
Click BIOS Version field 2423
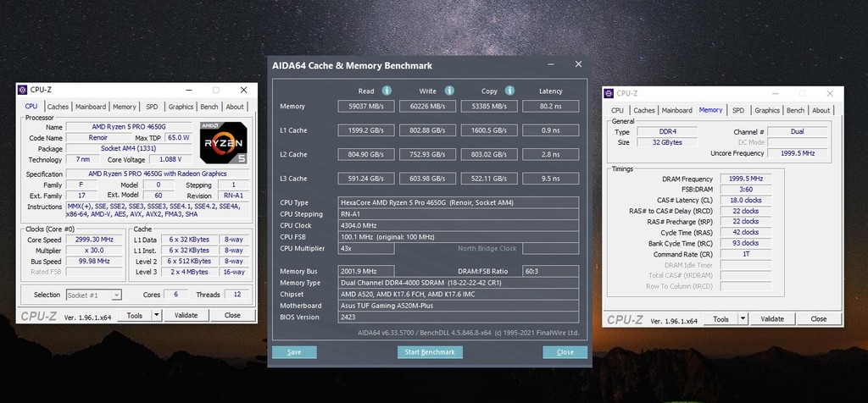tap(459, 317)
